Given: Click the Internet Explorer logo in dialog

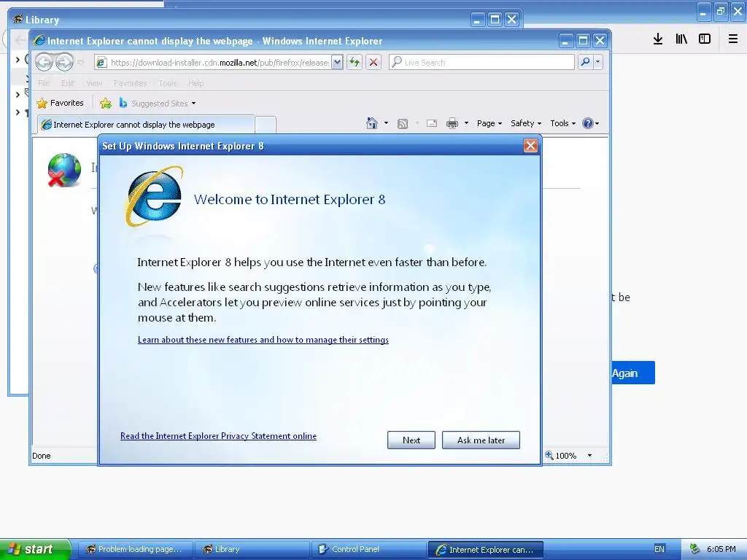Looking at the screenshot, I should point(154,196).
